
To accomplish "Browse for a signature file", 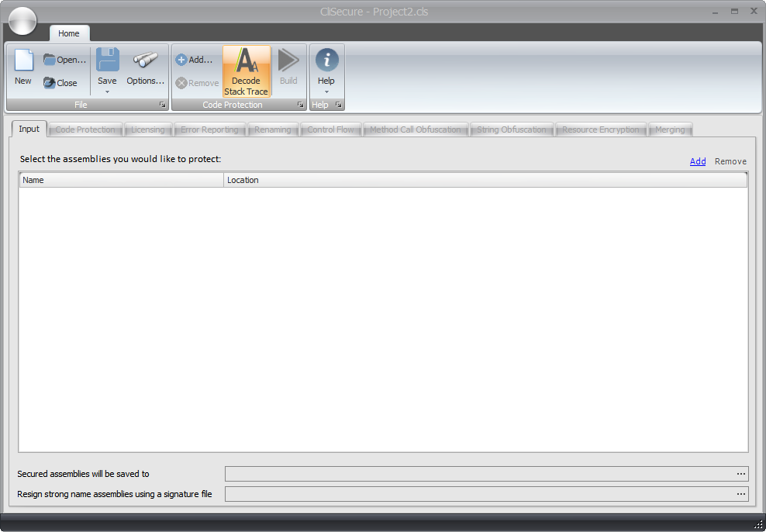I will (x=741, y=494).
